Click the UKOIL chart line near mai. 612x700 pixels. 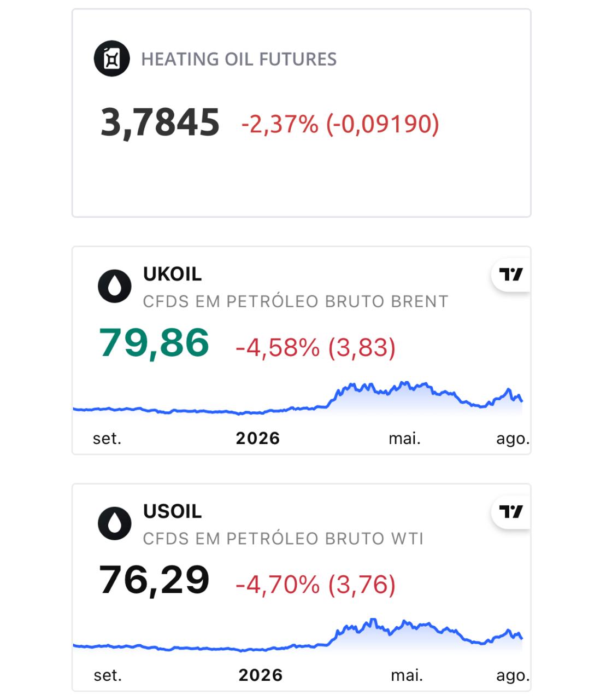click(404, 384)
